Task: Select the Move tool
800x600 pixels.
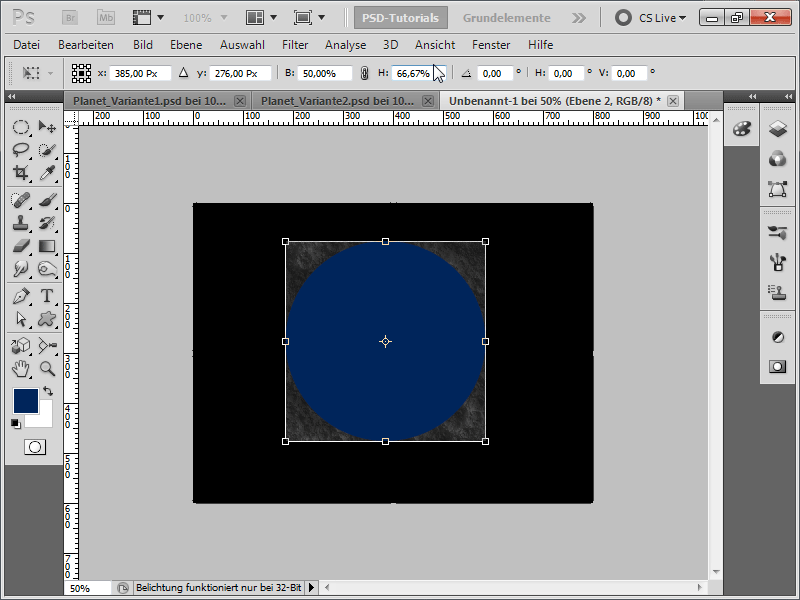Action: pos(47,127)
